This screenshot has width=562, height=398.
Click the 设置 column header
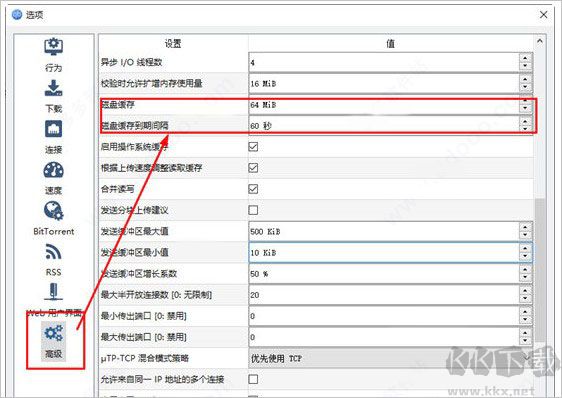click(x=173, y=43)
